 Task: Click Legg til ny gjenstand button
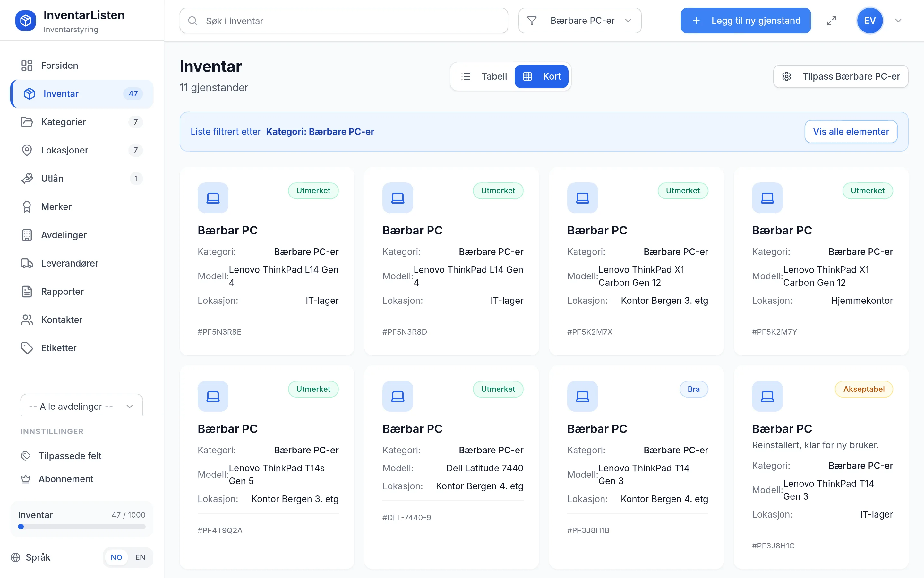coord(745,21)
